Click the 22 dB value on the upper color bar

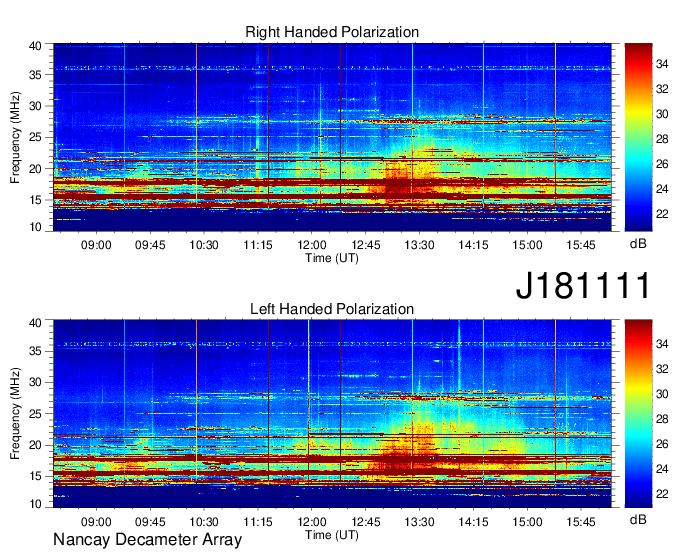coord(662,214)
